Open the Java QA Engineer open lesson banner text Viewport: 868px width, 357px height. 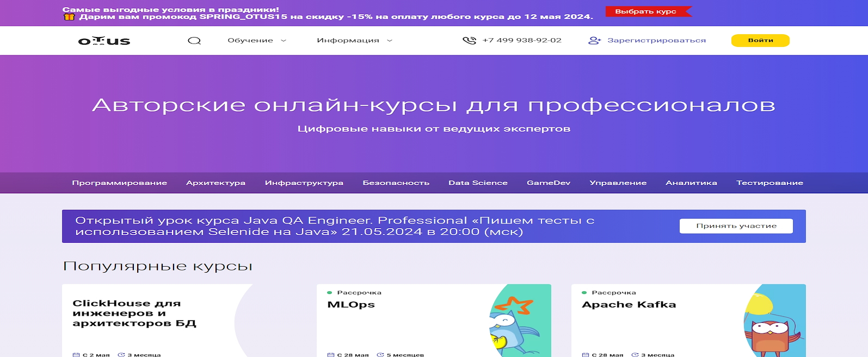[335, 226]
